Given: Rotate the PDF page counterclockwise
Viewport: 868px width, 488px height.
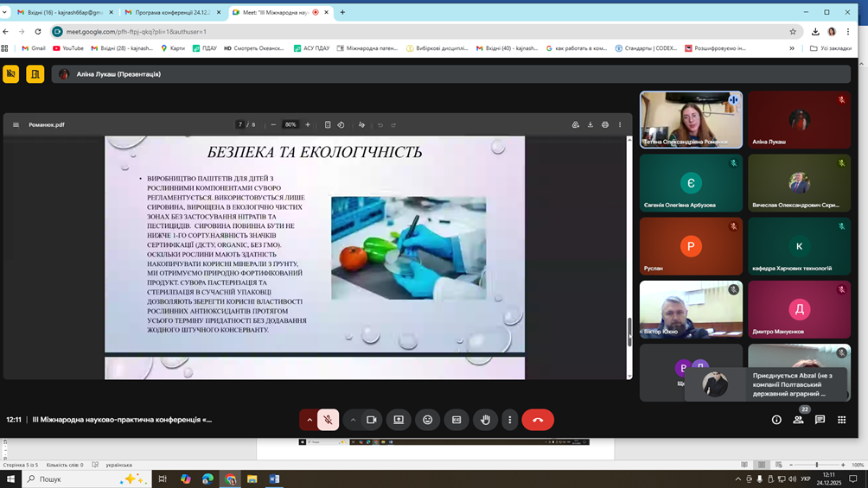Looking at the screenshot, I should pos(341,124).
